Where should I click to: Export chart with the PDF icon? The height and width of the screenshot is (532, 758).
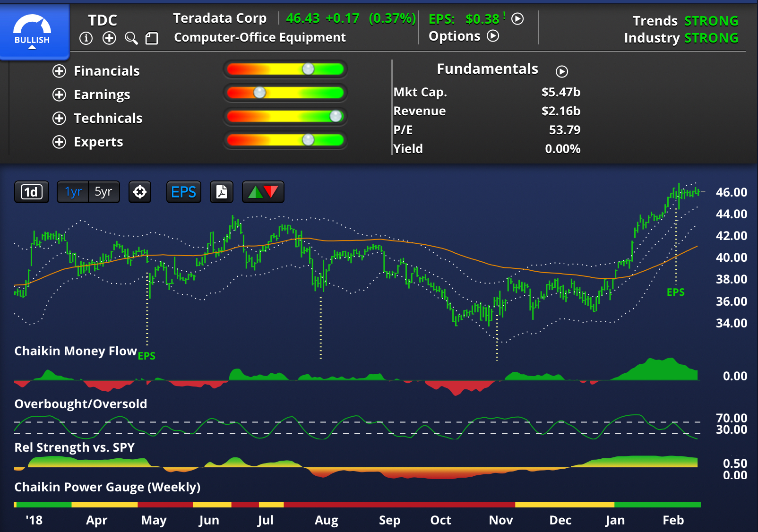tap(222, 192)
